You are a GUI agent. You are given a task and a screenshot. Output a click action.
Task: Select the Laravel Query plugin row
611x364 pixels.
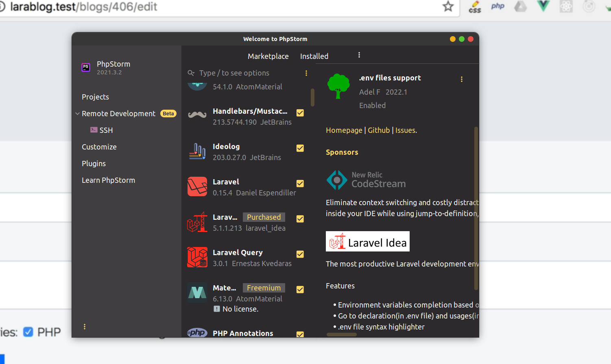(248, 258)
